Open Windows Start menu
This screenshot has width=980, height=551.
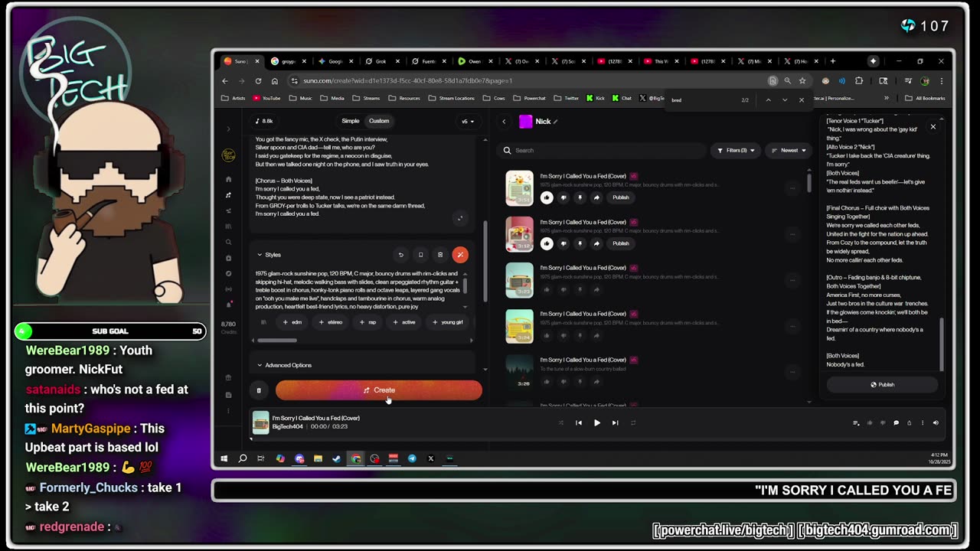(x=224, y=458)
